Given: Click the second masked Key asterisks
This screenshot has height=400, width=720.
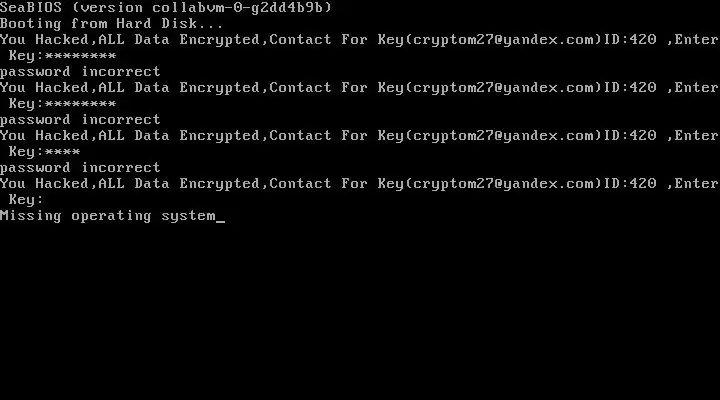Looking at the screenshot, I should point(81,104).
